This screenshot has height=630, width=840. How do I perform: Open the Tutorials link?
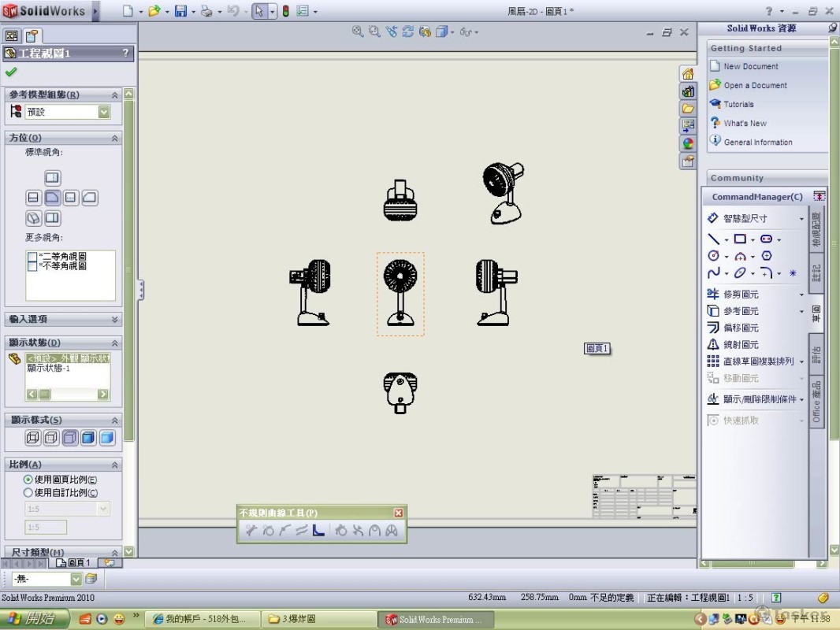point(738,105)
